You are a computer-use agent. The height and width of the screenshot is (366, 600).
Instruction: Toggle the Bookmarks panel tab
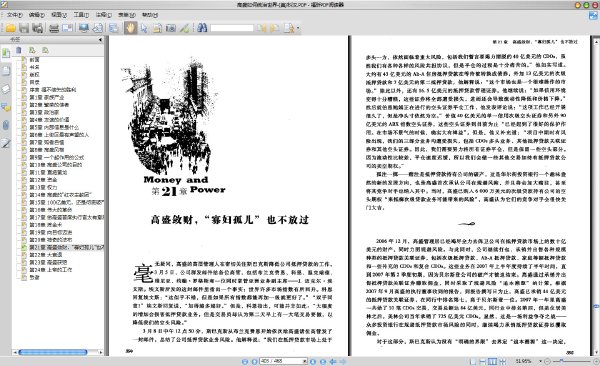point(6,53)
